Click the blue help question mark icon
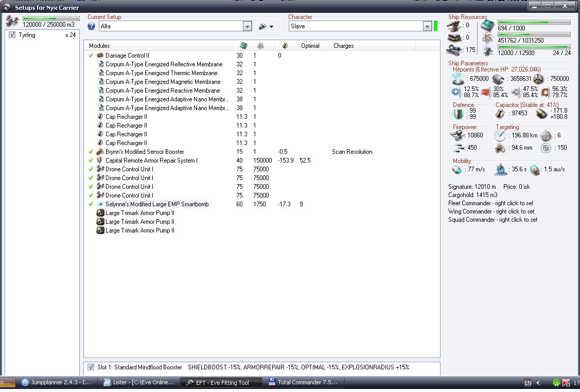The width and height of the screenshot is (580, 392). pos(92,26)
